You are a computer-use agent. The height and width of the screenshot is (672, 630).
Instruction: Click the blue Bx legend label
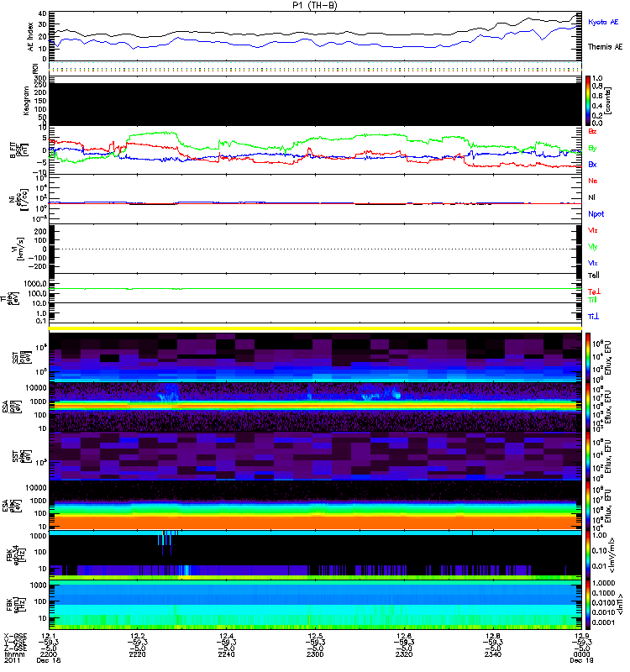coord(592,165)
